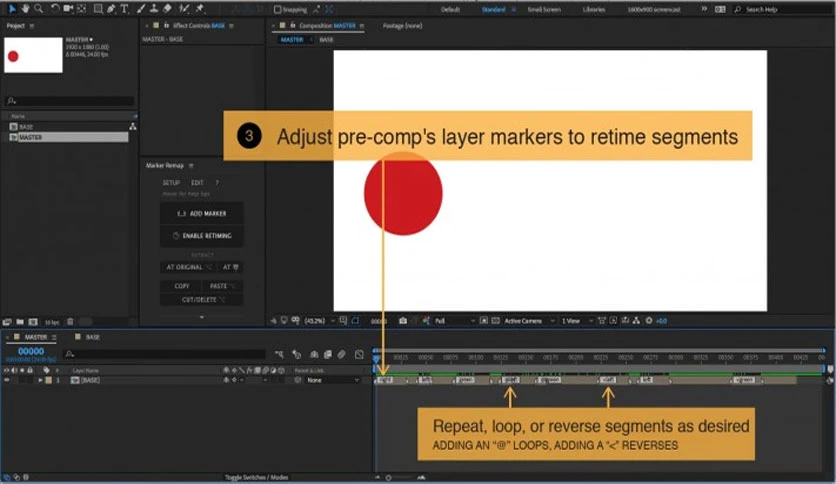The image size is (836, 484).
Task: Click the CUT/DELETE button
Action: (202, 300)
